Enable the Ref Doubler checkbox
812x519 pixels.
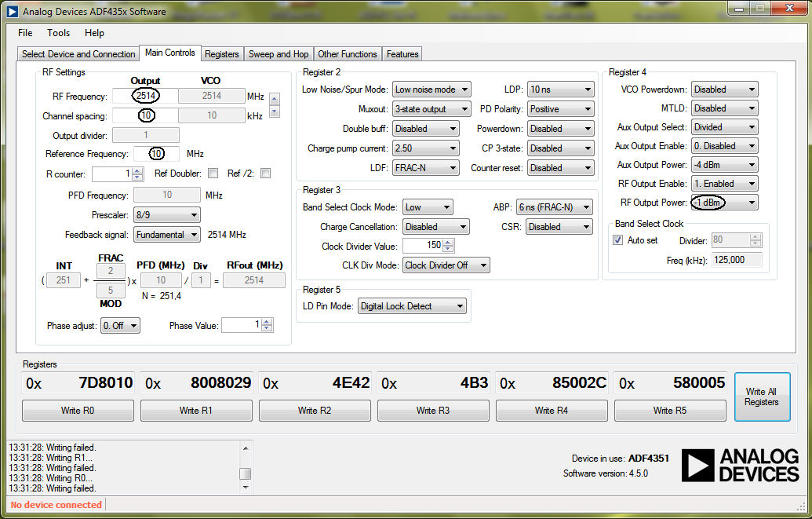213,174
